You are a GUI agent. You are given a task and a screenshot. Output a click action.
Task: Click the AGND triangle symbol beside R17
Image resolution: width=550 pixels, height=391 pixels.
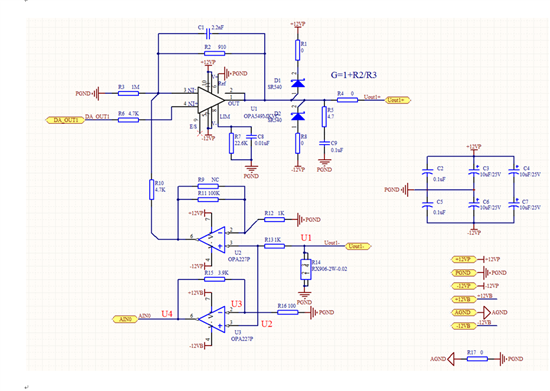[451, 359]
